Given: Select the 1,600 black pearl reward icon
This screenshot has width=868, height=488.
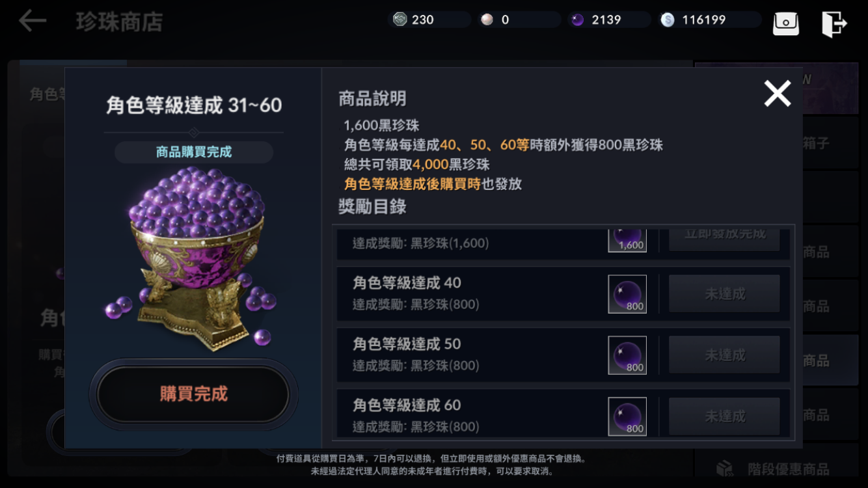Looking at the screenshot, I should pyautogui.click(x=627, y=239).
